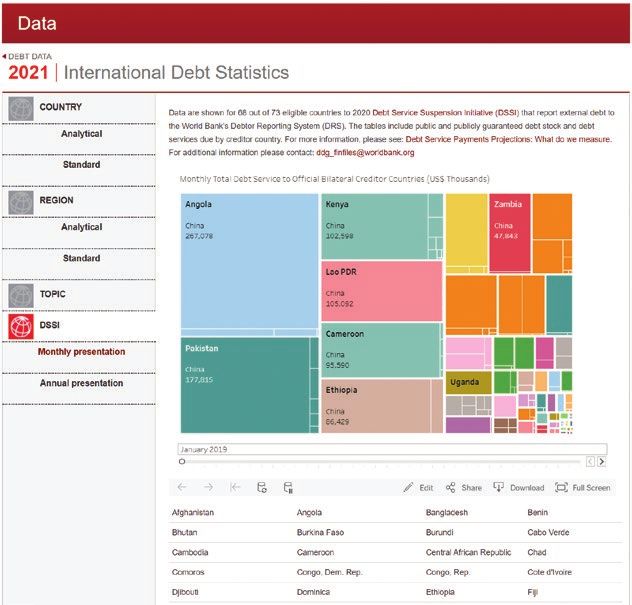Open Congo, Rep. link
The width and height of the screenshot is (632, 605).
pyautogui.click(x=448, y=572)
